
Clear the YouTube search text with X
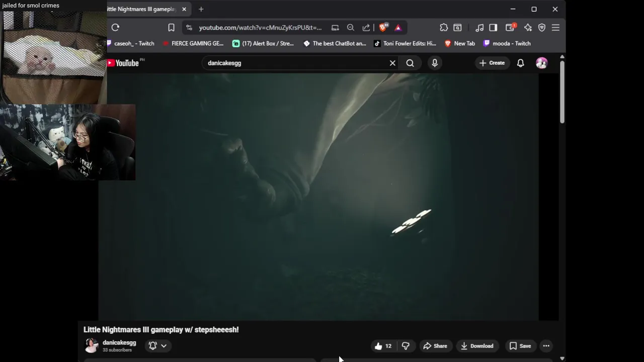392,63
